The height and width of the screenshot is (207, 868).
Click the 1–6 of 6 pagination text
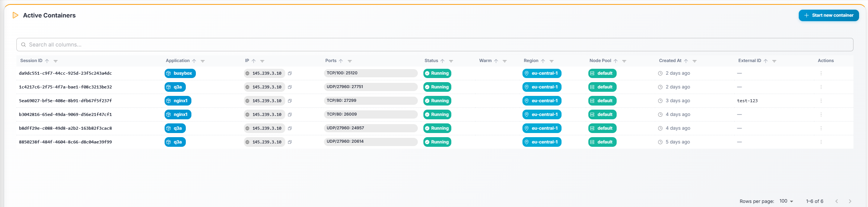click(815, 201)
